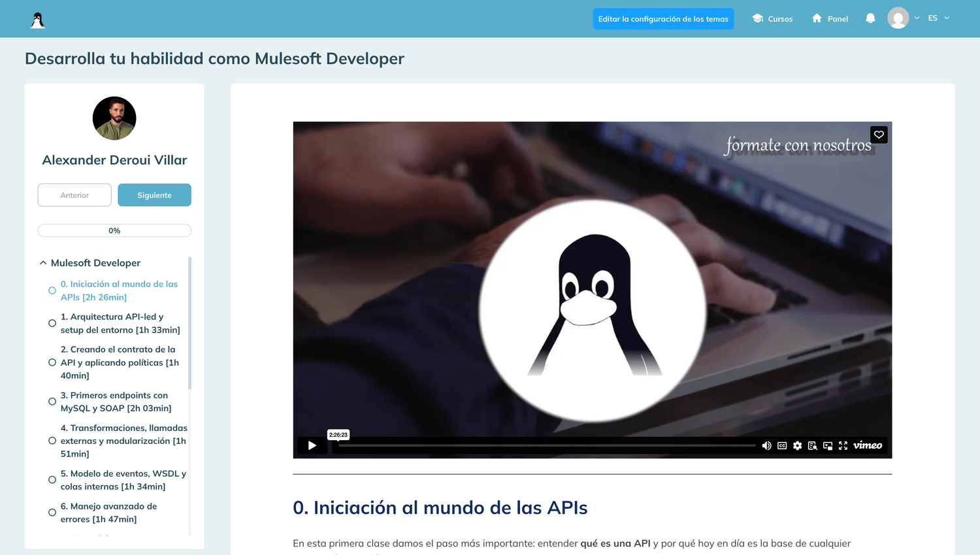980x555 pixels.
Task: Go to the Anterior lesson
Action: [x=74, y=195]
